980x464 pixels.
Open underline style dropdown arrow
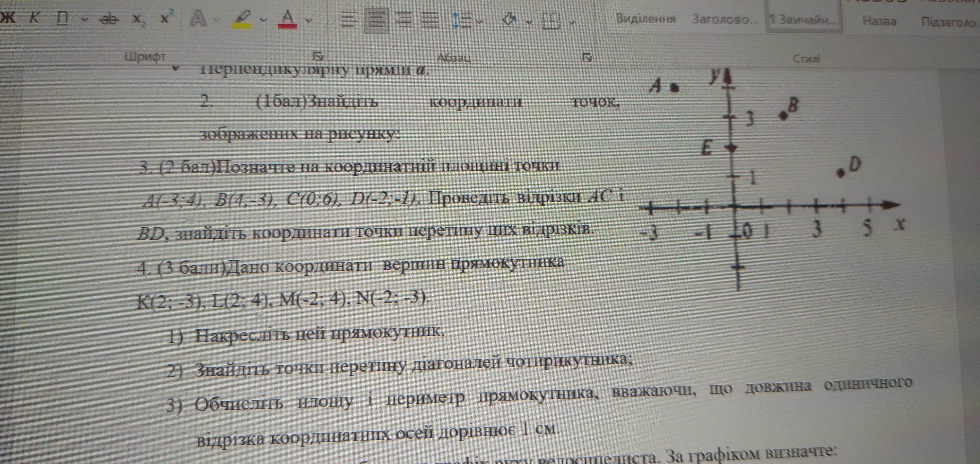[85, 19]
